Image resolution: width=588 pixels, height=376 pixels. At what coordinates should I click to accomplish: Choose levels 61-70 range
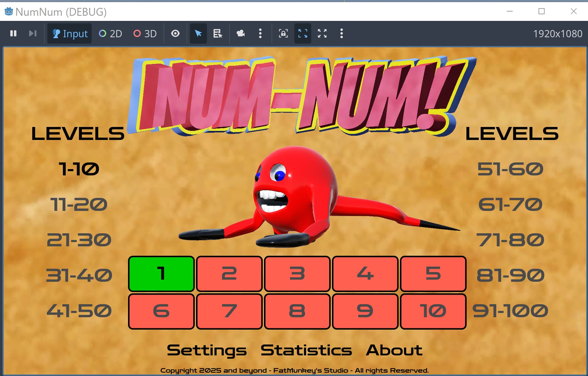click(511, 205)
